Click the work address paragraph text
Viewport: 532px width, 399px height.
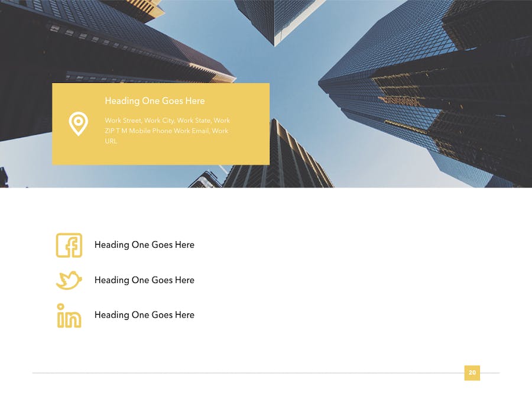167,131
